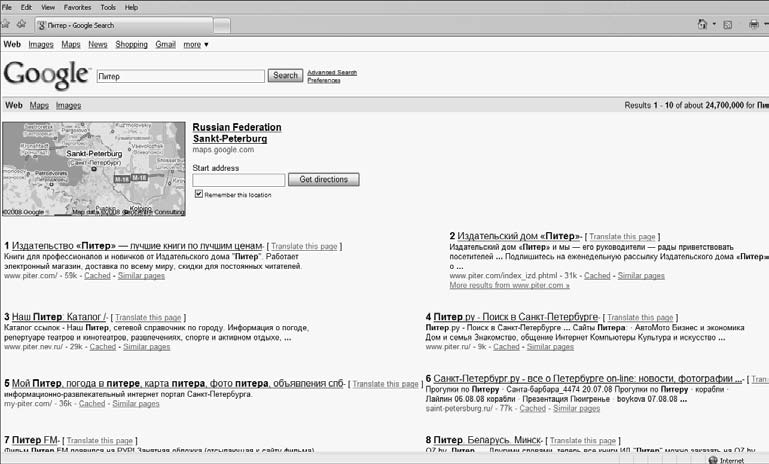Open the Home button dropdown arrow
769x464 pixels.
tap(714, 24)
